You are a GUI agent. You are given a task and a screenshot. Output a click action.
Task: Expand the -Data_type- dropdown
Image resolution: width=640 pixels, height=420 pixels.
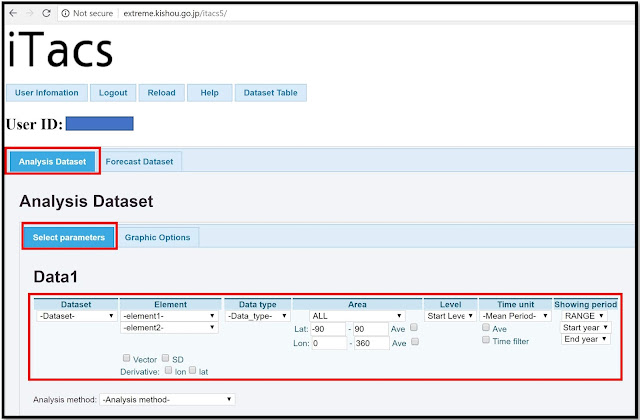pyautogui.click(x=258, y=316)
